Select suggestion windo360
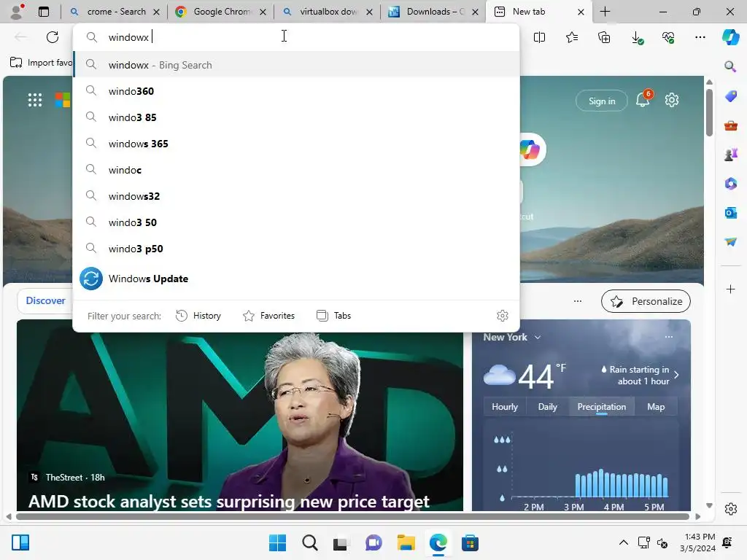Image resolution: width=747 pixels, height=560 pixels. tap(296, 91)
